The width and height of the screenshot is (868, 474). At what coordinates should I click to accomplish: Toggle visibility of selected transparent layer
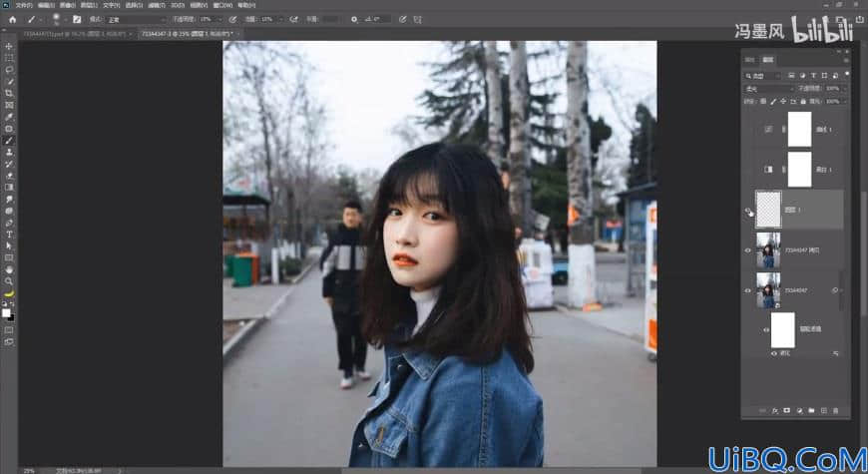coord(748,211)
